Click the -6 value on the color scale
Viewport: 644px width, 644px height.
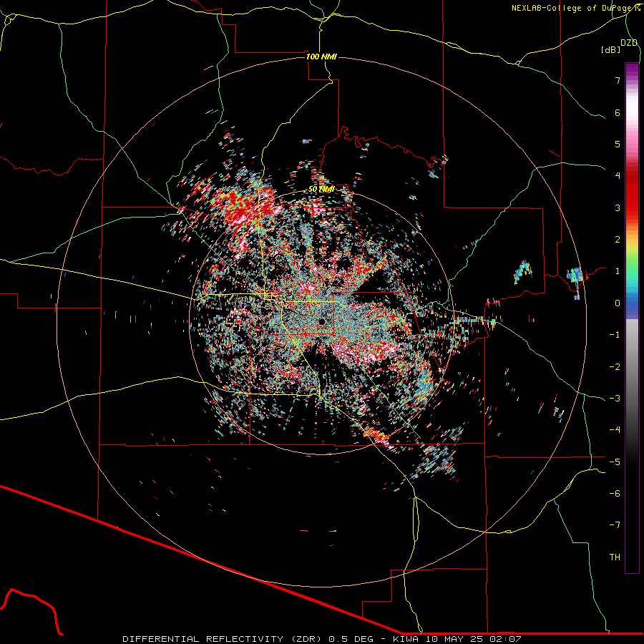(x=615, y=493)
